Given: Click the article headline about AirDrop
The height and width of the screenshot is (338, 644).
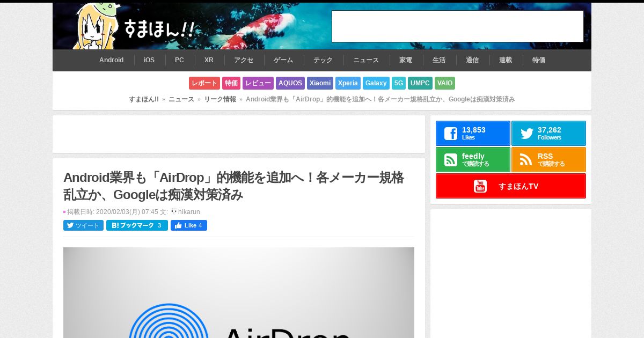Looking at the screenshot, I should pos(233,186).
